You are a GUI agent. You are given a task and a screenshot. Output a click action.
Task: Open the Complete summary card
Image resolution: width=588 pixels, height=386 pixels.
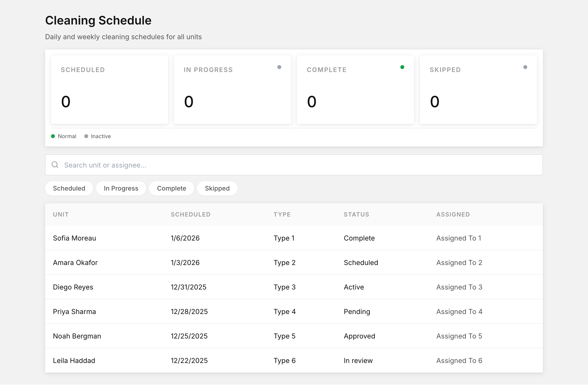355,90
